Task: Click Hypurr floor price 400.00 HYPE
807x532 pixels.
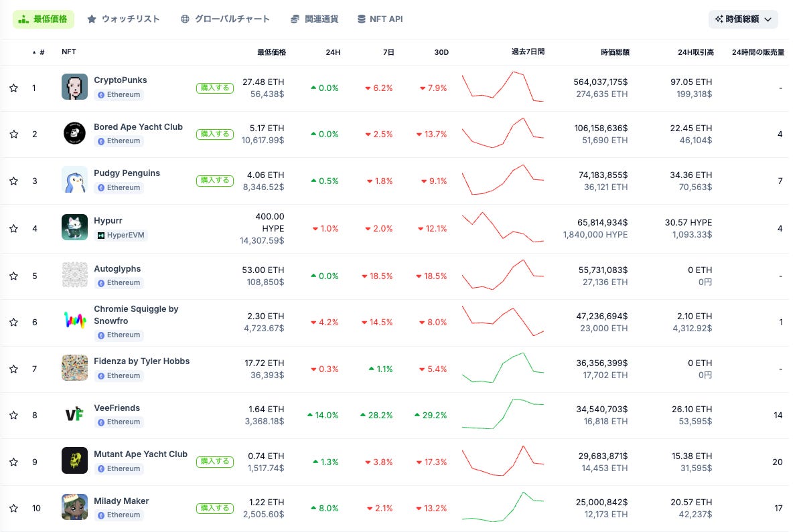Action: [270, 223]
